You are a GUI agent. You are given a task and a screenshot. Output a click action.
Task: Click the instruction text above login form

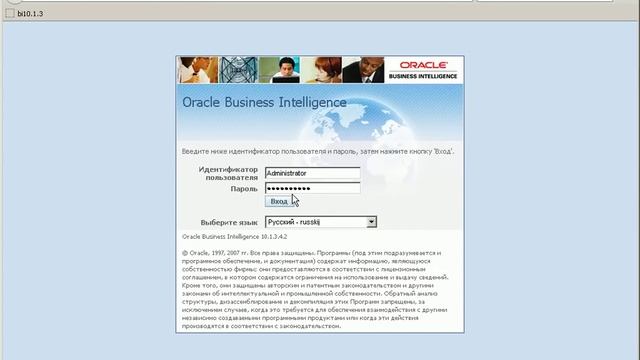coord(318,151)
